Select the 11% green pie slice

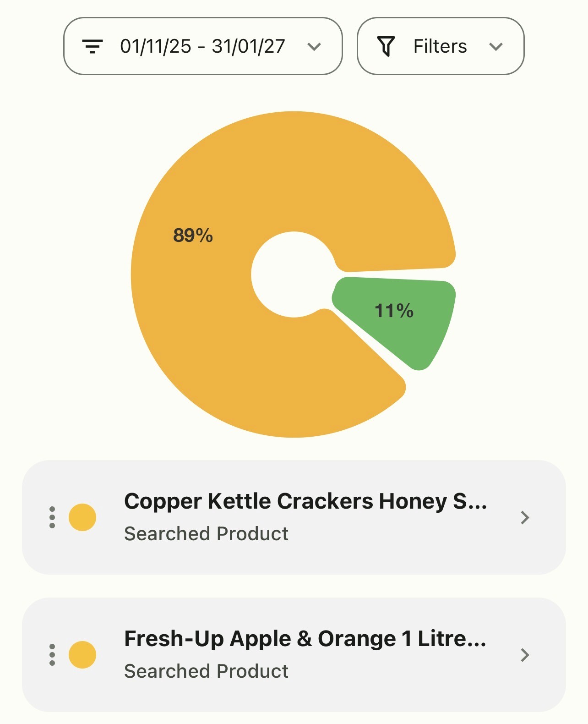pos(398,316)
